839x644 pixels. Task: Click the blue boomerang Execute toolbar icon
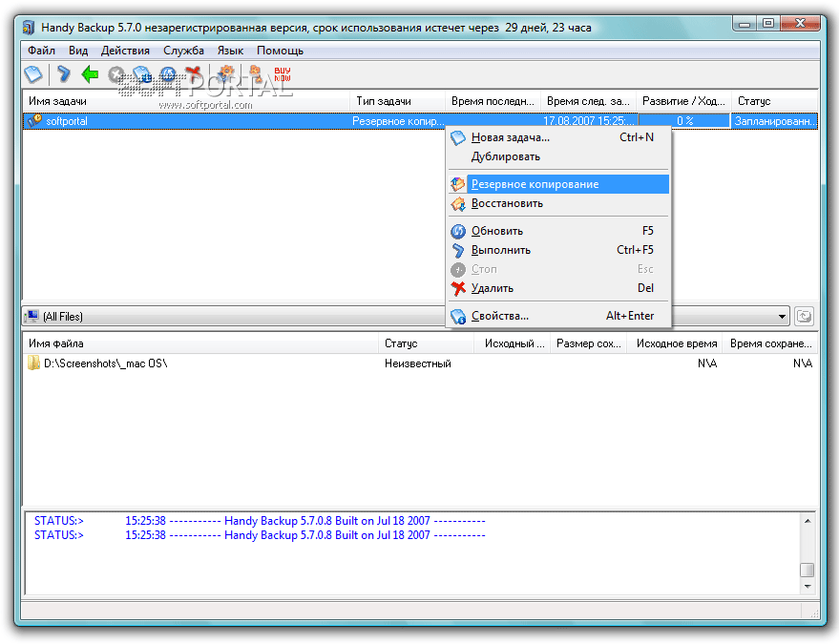point(64,74)
